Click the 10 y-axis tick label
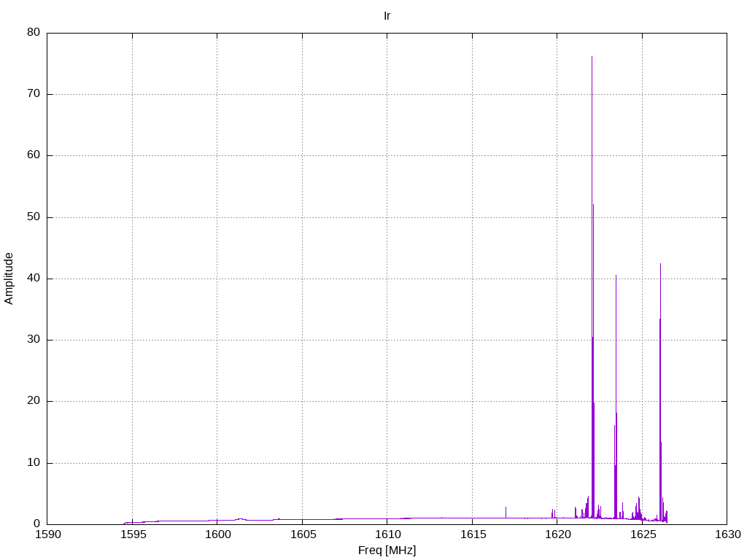Screen dimensions: 747x560 coord(34,463)
